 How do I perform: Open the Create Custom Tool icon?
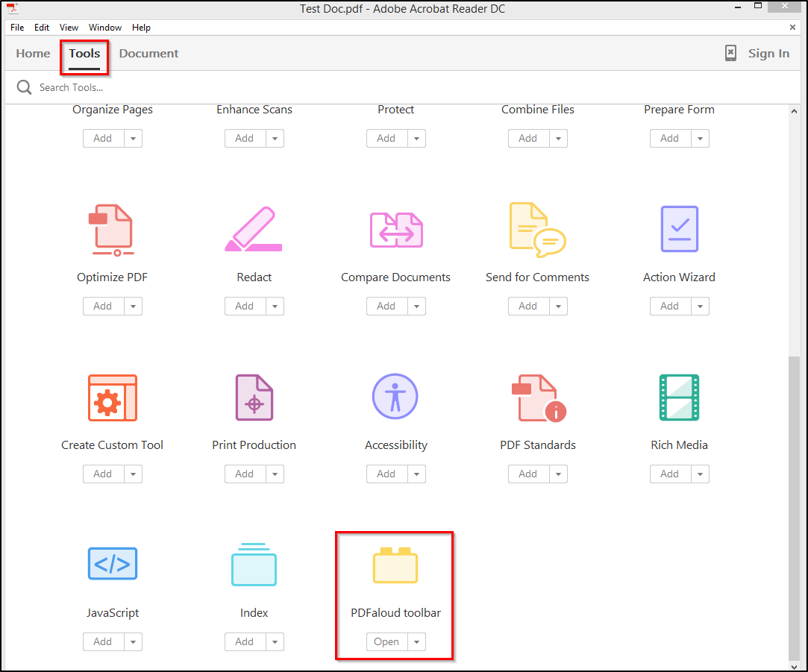coord(113,398)
